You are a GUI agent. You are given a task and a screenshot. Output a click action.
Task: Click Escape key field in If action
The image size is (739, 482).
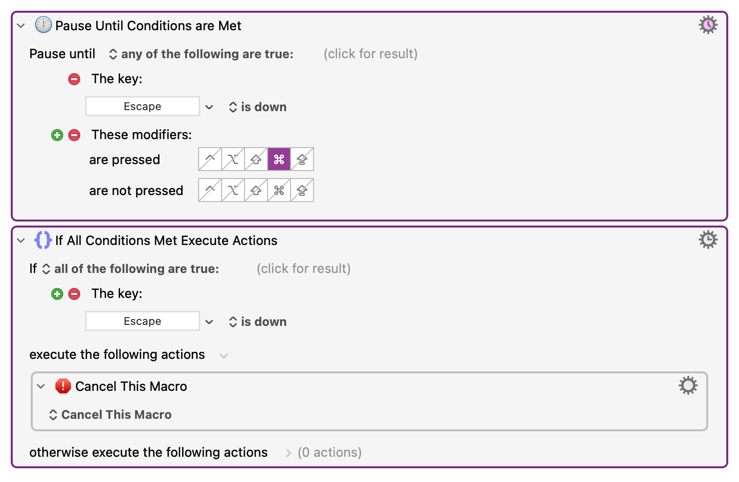(142, 322)
